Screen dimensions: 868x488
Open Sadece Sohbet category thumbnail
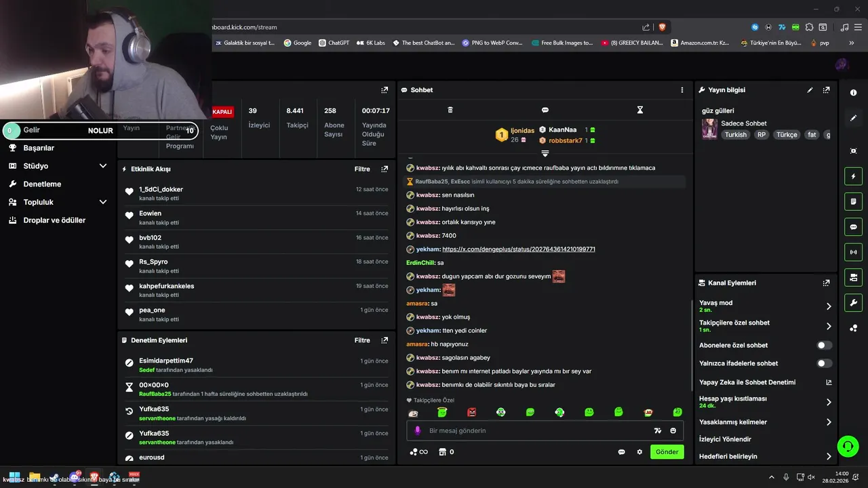tap(709, 129)
